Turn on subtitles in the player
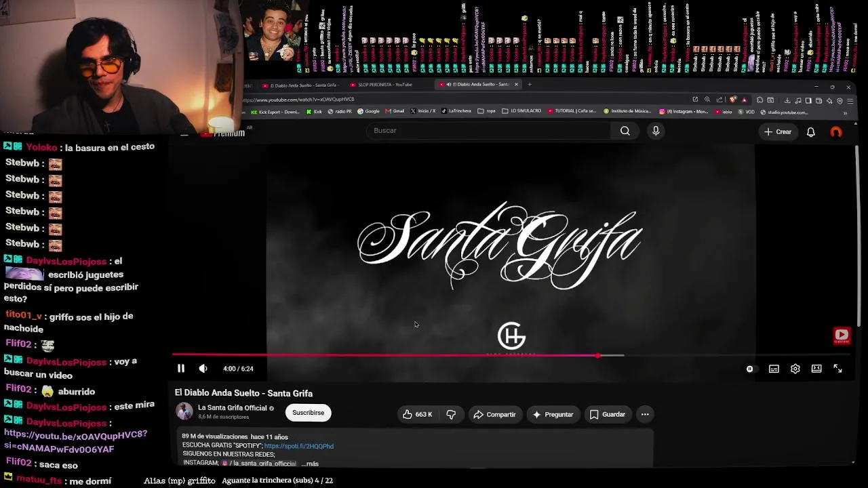Image resolution: width=868 pixels, height=488 pixels. pyautogui.click(x=774, y=369)
